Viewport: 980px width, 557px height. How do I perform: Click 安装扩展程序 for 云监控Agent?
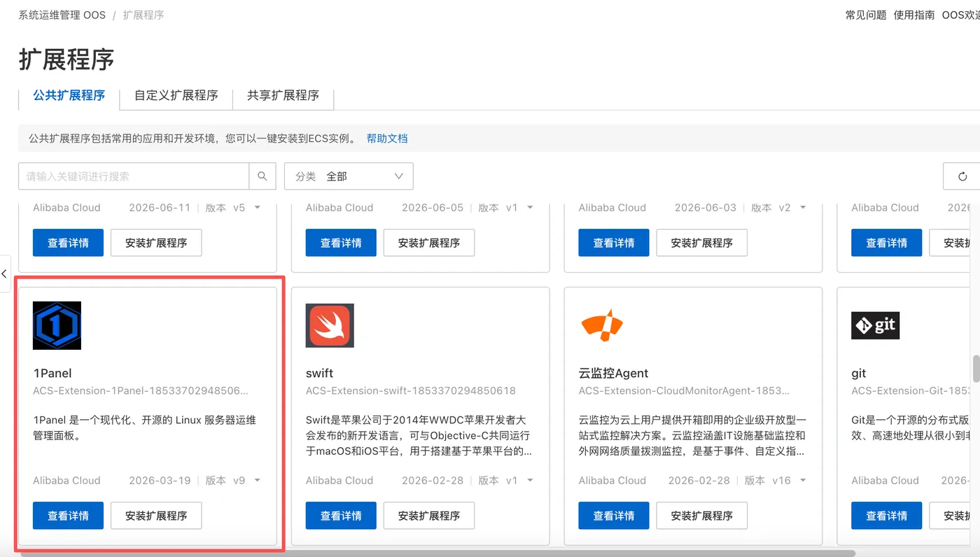[701, 516]
